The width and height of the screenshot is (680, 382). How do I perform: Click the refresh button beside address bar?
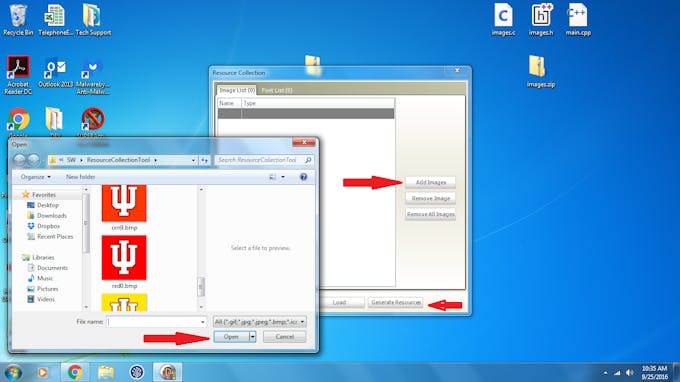[204, 160]
